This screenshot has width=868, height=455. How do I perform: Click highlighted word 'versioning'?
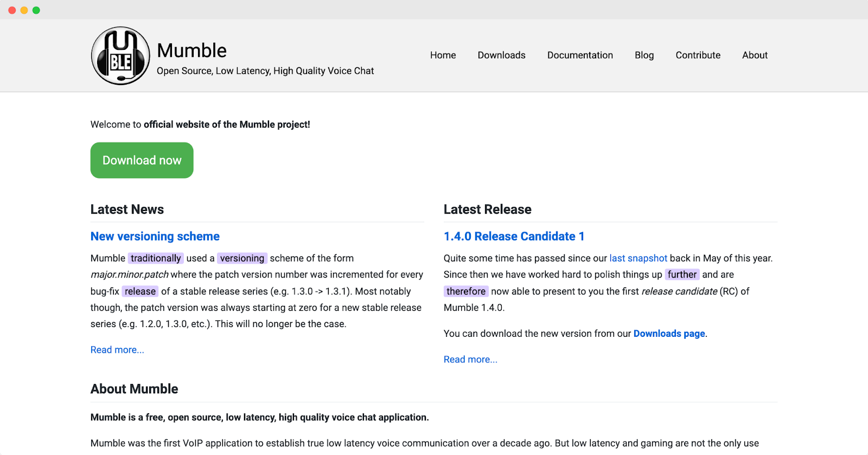click(x=242, y=258)
